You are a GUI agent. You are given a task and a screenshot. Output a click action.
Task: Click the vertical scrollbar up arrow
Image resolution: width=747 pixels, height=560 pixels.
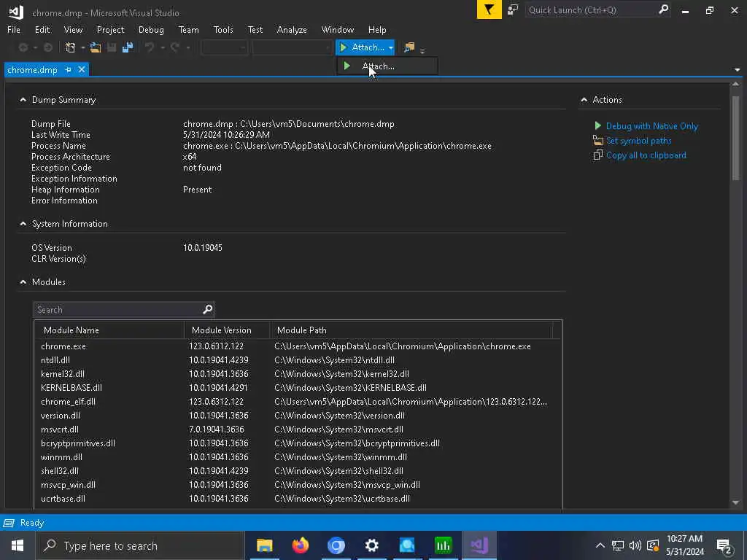pyautogui.click(x=735, y=84)
